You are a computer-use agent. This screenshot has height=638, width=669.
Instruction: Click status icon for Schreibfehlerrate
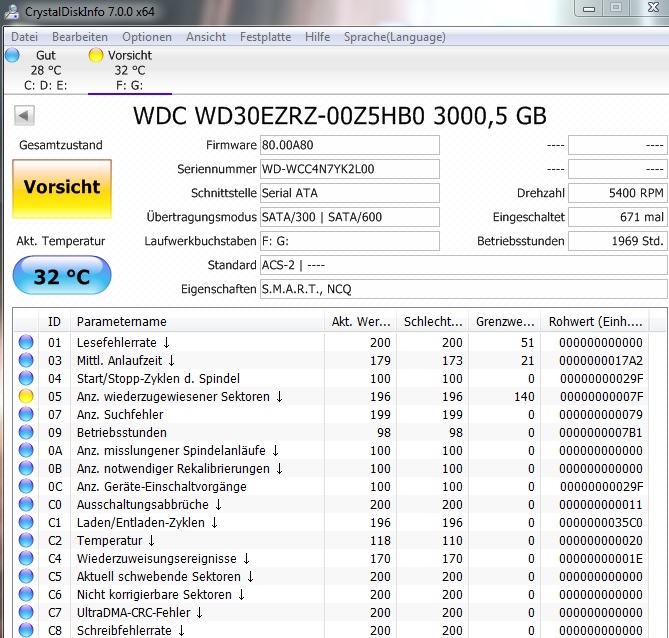pos(26,630)
